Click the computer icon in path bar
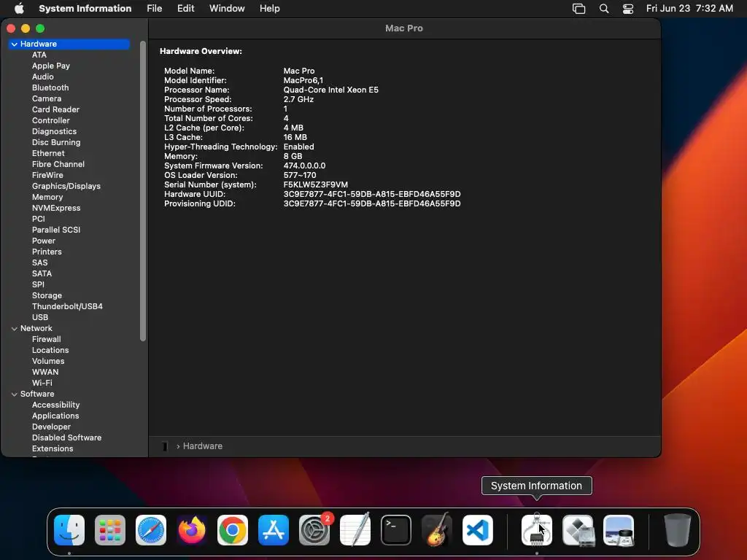 pyautogui.click(x=165, y=446)
